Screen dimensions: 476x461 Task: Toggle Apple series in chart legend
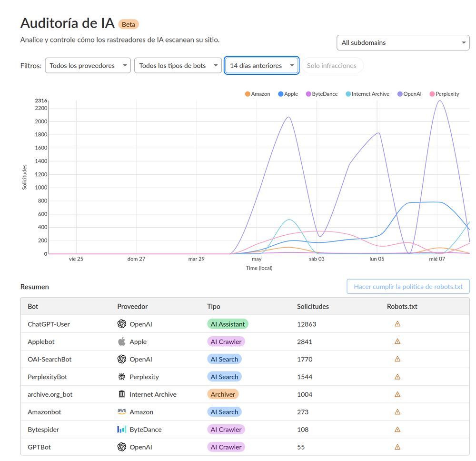coord(288,94)
